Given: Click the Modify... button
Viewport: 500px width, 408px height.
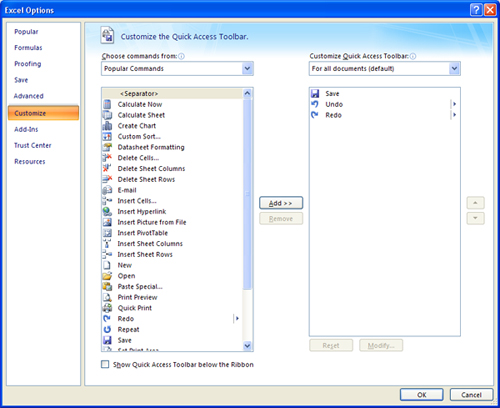Looking at the screenshot, I should (x=381, y=346).
